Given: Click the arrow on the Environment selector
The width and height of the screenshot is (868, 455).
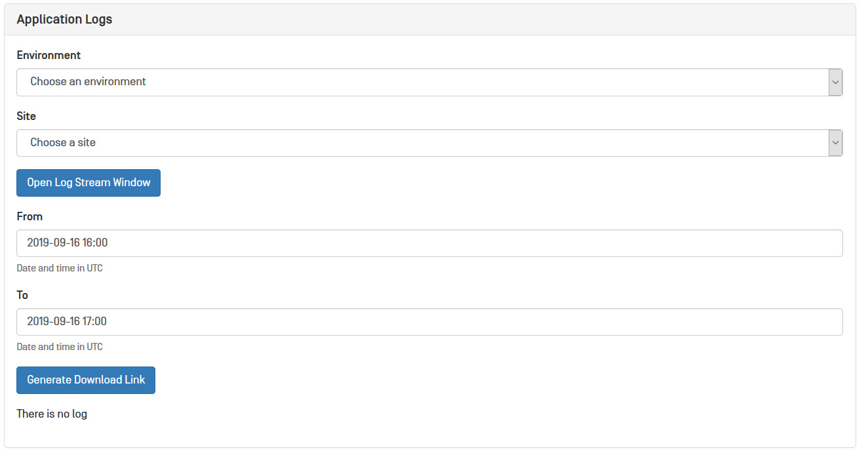Looking at the screenshot, I should coord(835,83).
